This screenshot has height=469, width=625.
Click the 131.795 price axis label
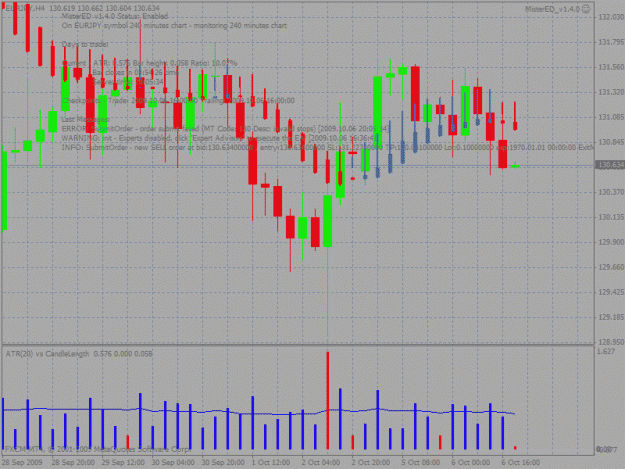point(611,42)
